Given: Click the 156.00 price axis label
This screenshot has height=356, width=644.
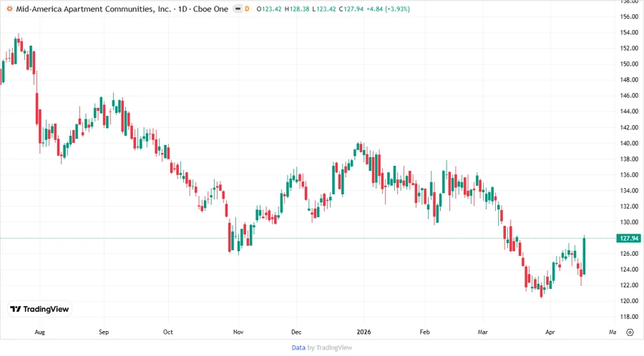Looking at the screenshot, I should click(x=629, y=16).
